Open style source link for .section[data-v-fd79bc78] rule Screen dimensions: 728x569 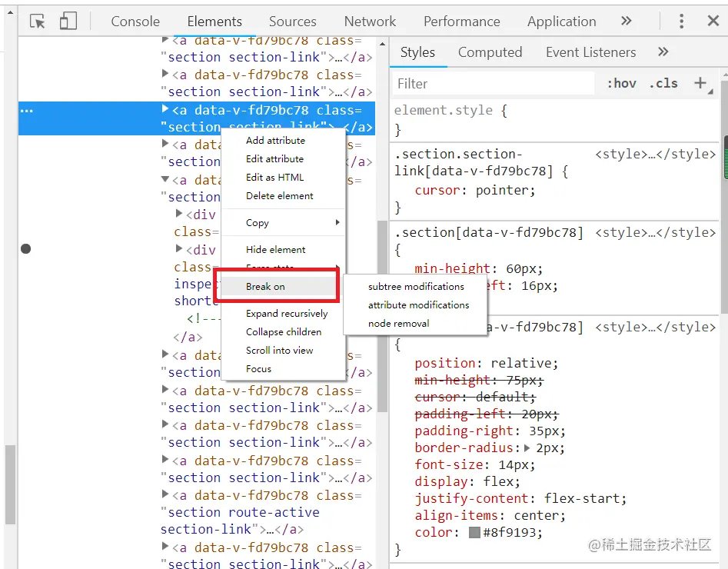coord(655,233)
